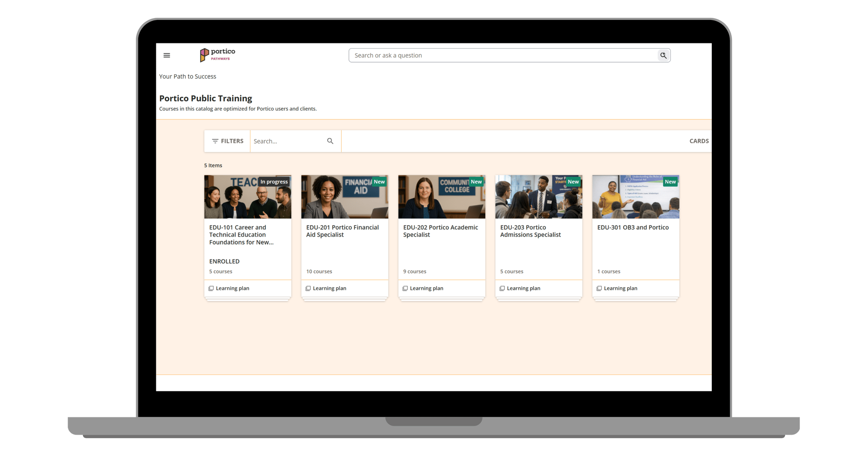Viewport: 868px width, 456px height.
Task: Open the FILTERS panel
Action: [227, 141]
